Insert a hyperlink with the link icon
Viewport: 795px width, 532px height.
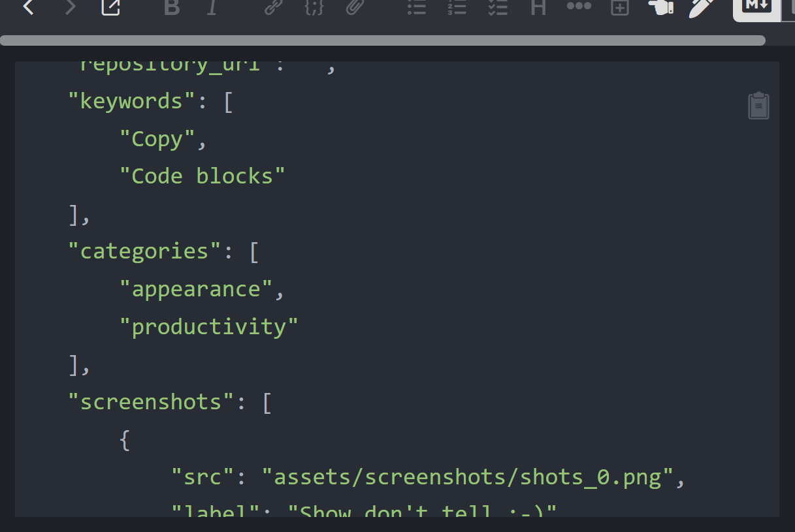pyautogui.click(x=272, y=8)
